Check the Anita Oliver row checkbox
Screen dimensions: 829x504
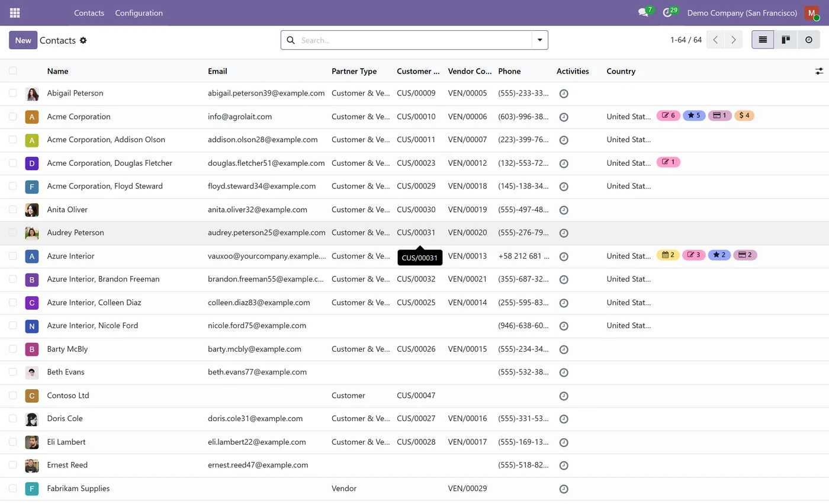13,209
